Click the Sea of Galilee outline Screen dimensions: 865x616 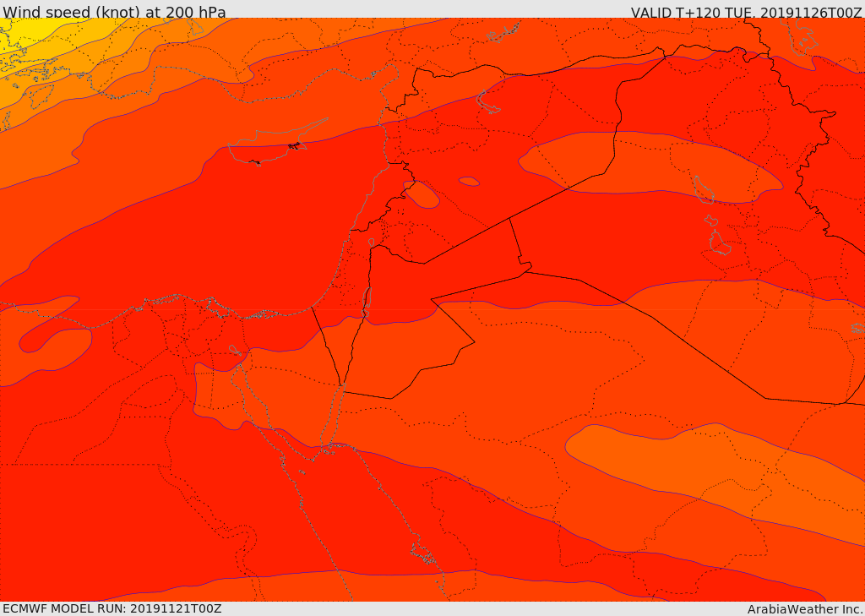(371, 243)
